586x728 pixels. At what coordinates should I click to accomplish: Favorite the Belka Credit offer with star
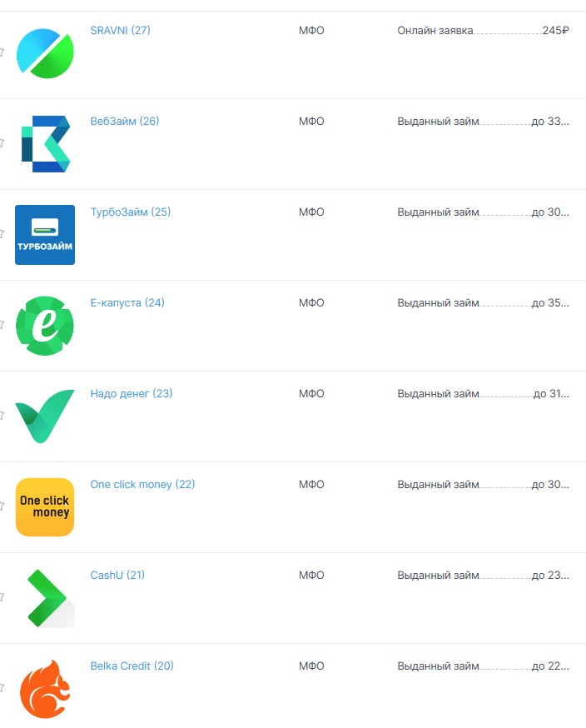[x=2, y=687]
